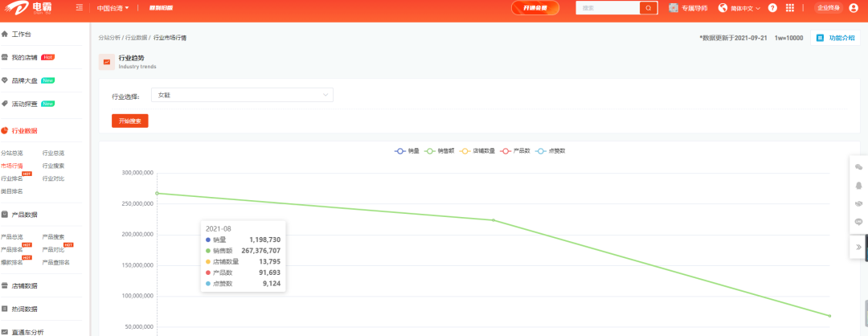Click the 开始搜索 button
The width and height of the screenshot is (868, 336).
pyautogui.click(x=130, y=121)
